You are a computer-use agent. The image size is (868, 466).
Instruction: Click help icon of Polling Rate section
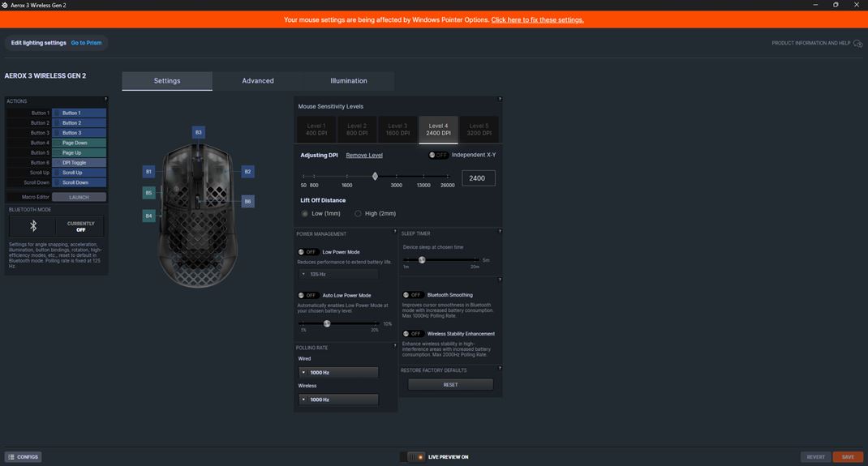coord(395,345)
